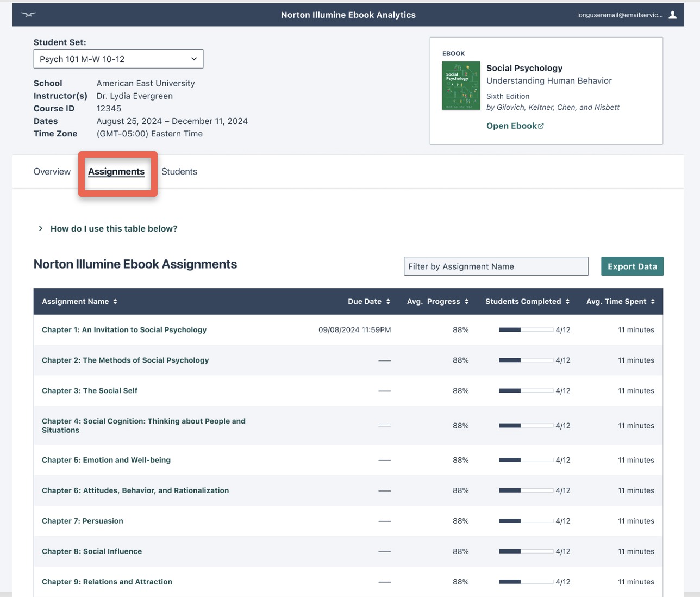Image resolution: width=700 pixels, height=597 pixels.
Task: Sort by Due Date arrows icon
Action: click(x=388, y=302)
